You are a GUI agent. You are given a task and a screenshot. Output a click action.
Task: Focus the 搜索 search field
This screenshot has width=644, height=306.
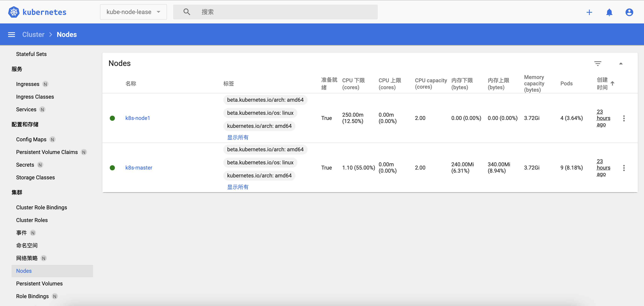[x=275, y=12]
